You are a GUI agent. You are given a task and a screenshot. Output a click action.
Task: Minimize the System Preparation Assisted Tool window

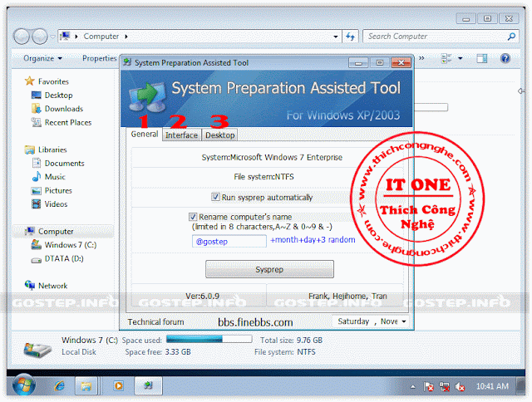pyautogui.click(x=358, y=63)
